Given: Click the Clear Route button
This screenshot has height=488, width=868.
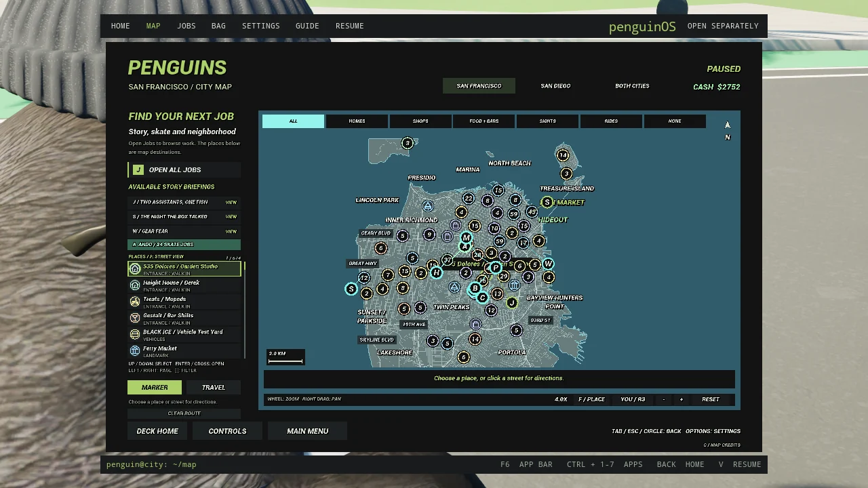Looking at the screenshot, I should (184, 413).
